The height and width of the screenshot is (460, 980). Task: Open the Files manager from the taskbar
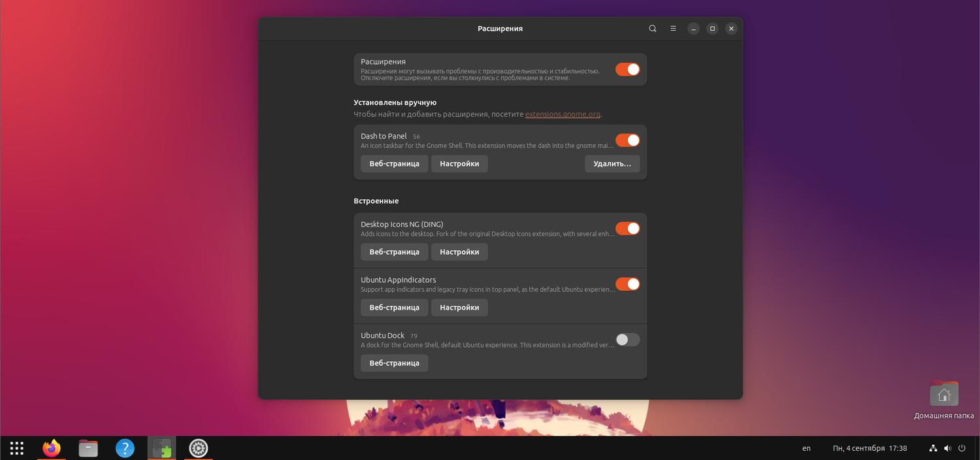(x=88, y=448)
